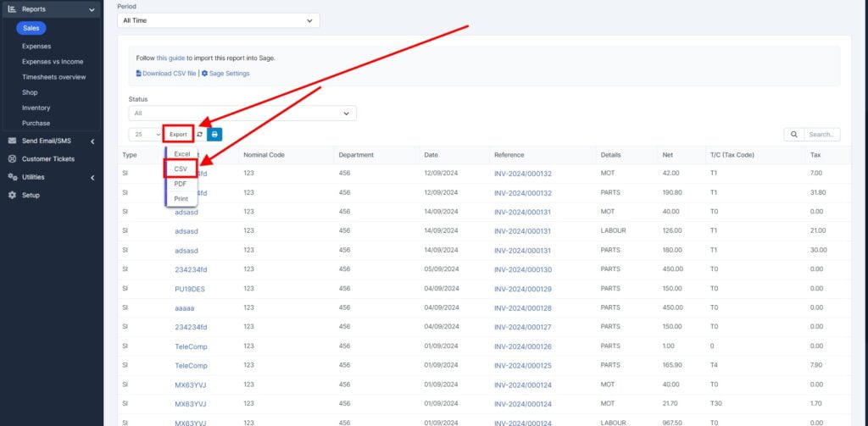Click the T4 tax code cell
This screenshot has height=426, width=868.
(714, 366)
